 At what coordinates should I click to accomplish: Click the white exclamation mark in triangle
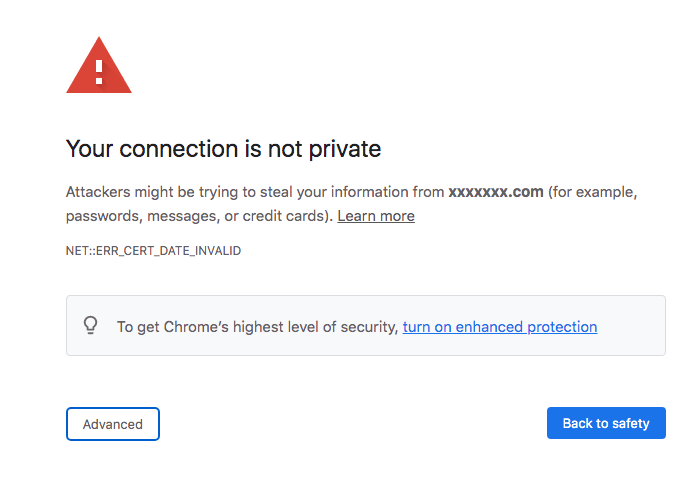[99, 72]
